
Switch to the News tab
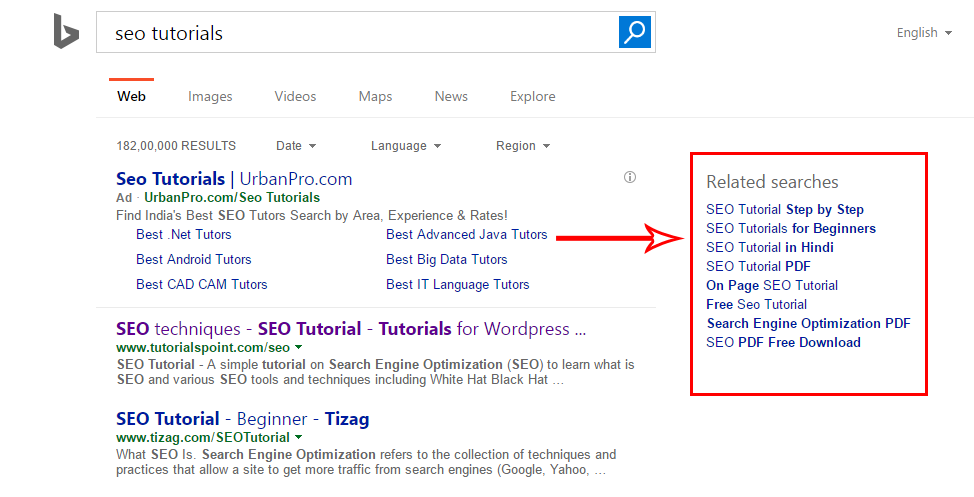[451, 96]
